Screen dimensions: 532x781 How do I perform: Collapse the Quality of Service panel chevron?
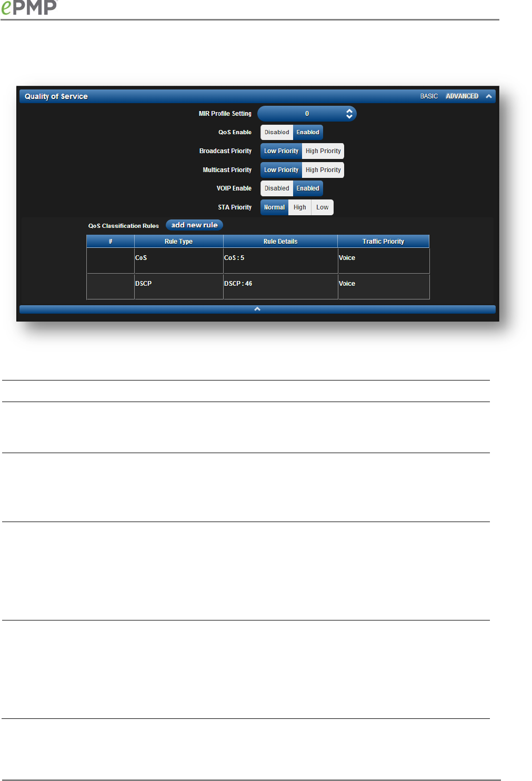(x=489, y=96)
